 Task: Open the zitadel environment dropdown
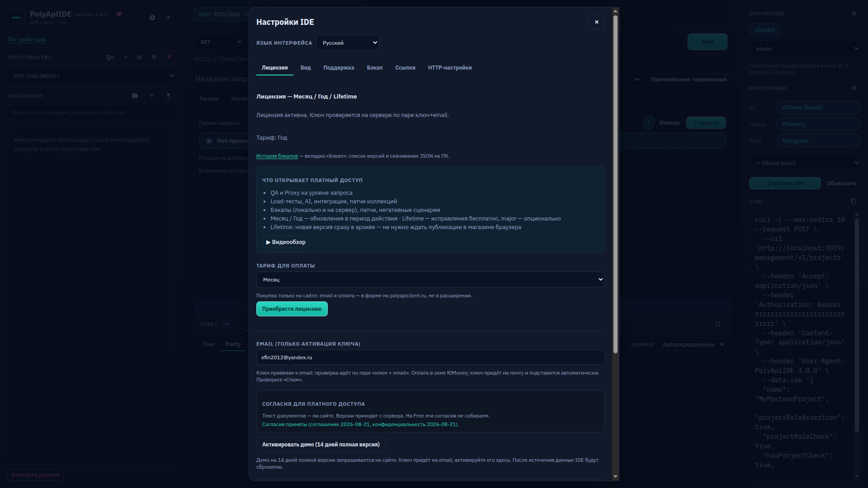pyautogui.click(x=805, y=49)
